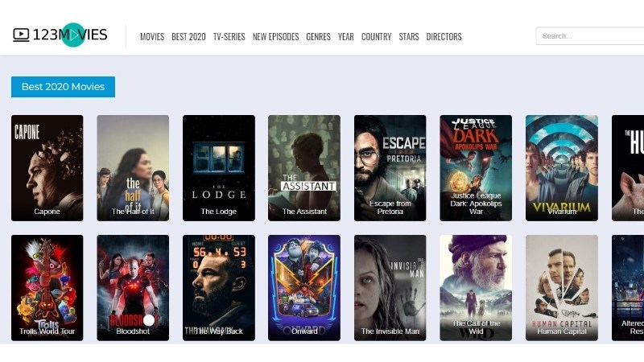Screen dimensions: 644x362
Task: Open The Invisible Man poster
Action: [390, 288]
